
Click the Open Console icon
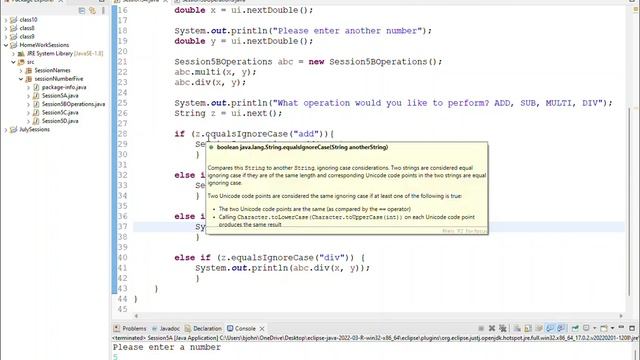604,328
